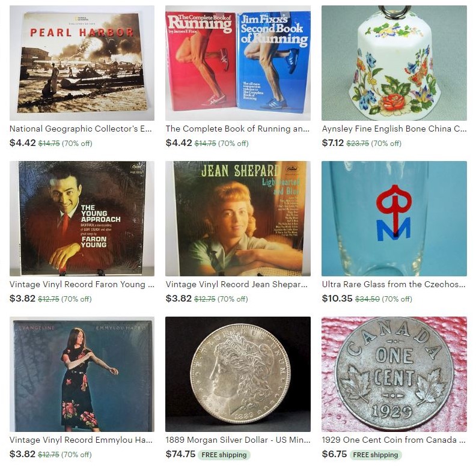Click '1929 One Cent Coin from Canada' title
Viewport: 476px width, 468px height.
point(394,440)
